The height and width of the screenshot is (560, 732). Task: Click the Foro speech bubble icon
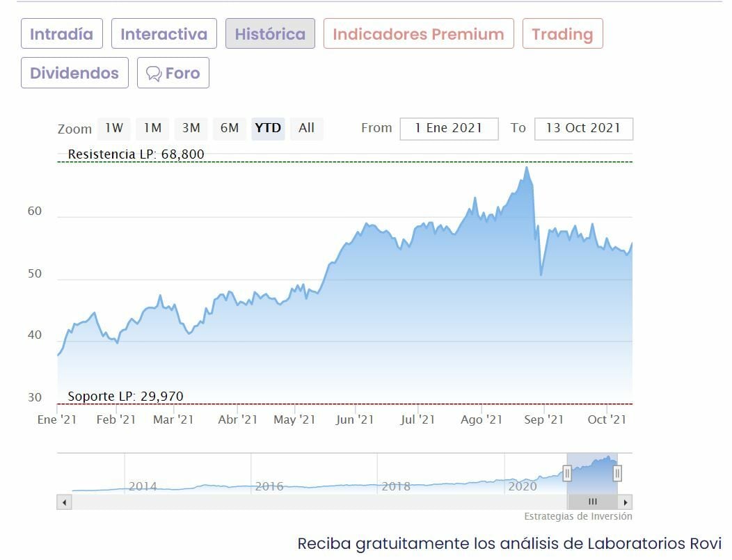pos(154,74)
